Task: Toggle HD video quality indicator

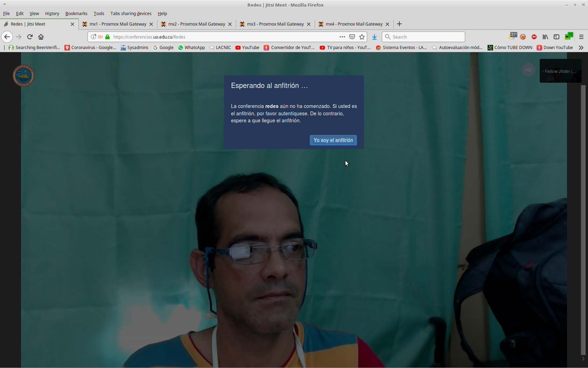Action: pyautogui.click(x=528, y=70)
